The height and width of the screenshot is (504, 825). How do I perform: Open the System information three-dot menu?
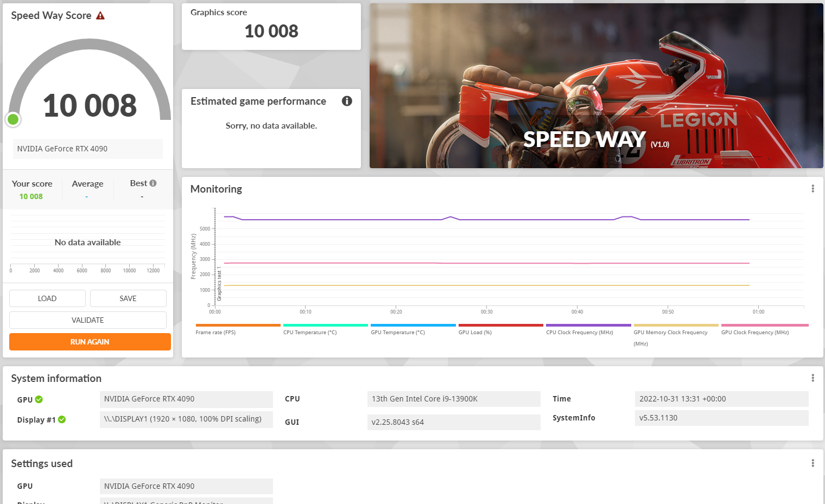tap(813, 378)
